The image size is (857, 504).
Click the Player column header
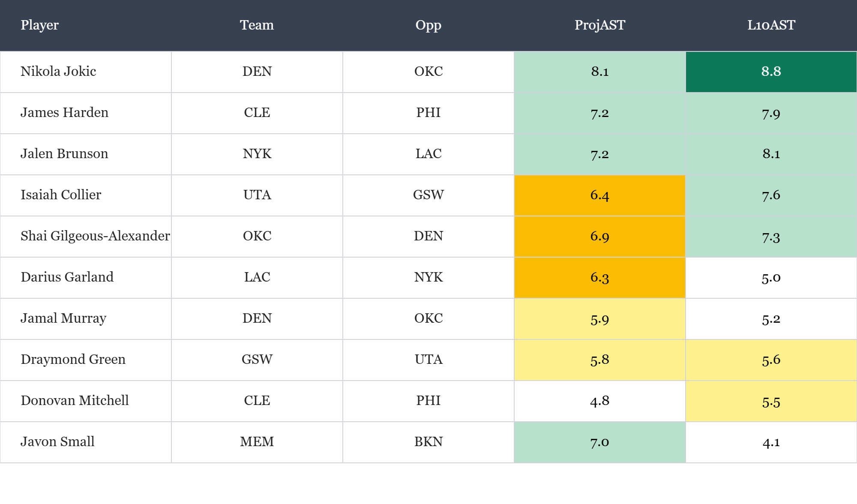point(40,25)
